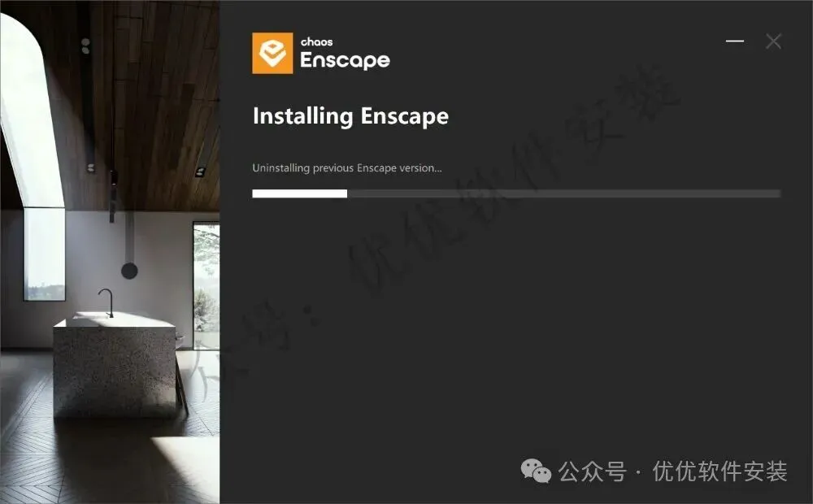Click the 'chaos' brand text above Enscape
Viewport: 813px width, 504px height.
(x=316, y=42)
